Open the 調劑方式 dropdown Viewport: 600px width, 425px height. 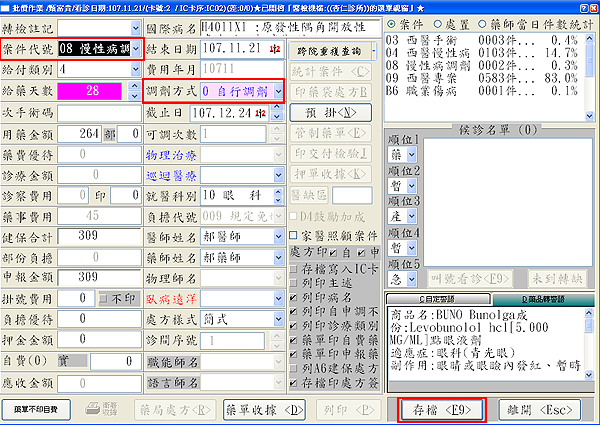pyautogui.click(x=276, y=91)
